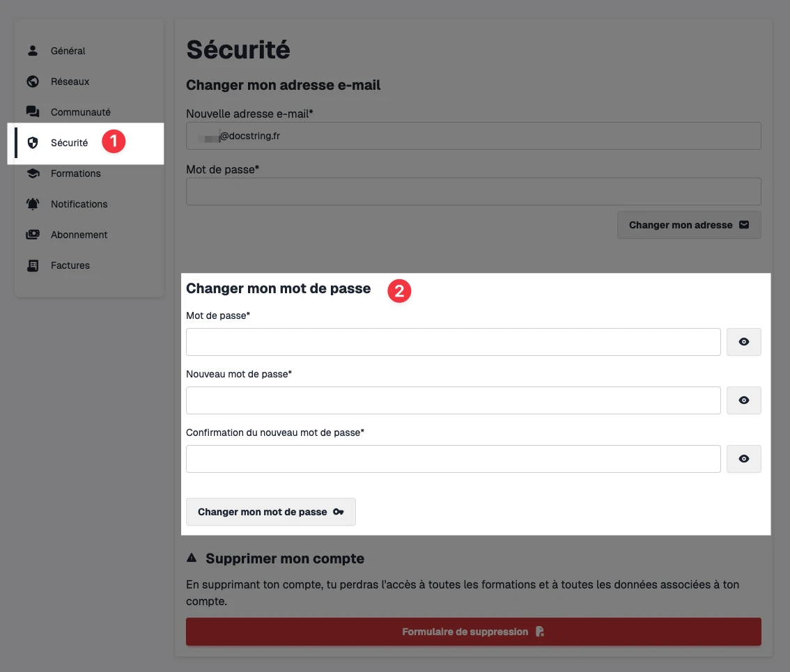Show the current password with the eye toggle
The width and height of the screenshot is (790, 672).
pyautogui.click(x=743, y=341)
